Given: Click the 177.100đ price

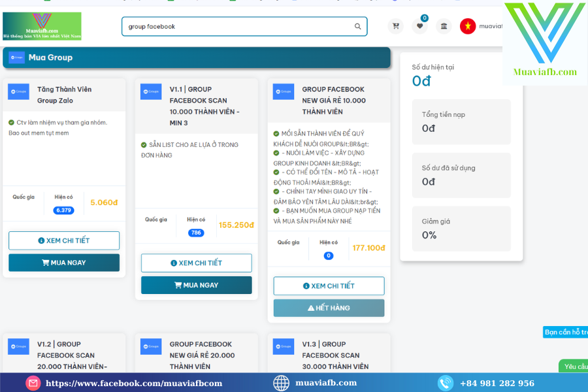Looking at the screenshot, I should pyautogui.click(x=368, y=248).
